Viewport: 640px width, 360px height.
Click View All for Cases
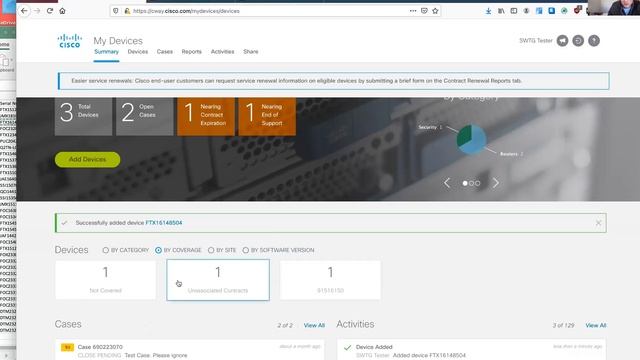tap(314, 325)
